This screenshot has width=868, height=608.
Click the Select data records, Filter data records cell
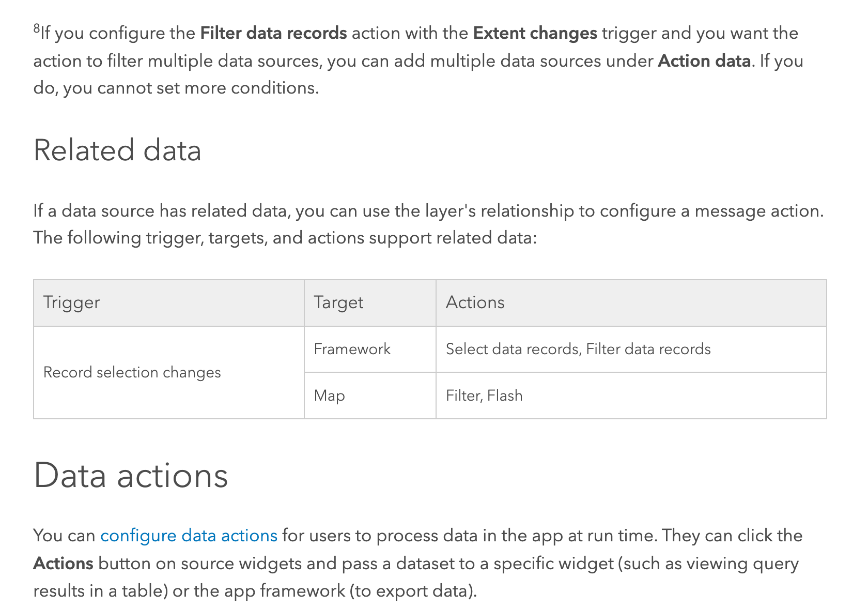coord(578,349)
